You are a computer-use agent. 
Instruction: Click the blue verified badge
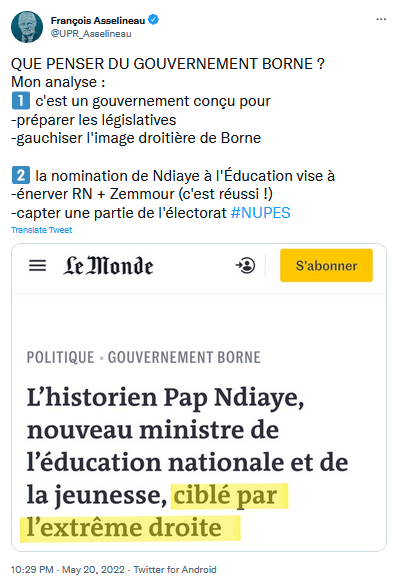[154, 20]
